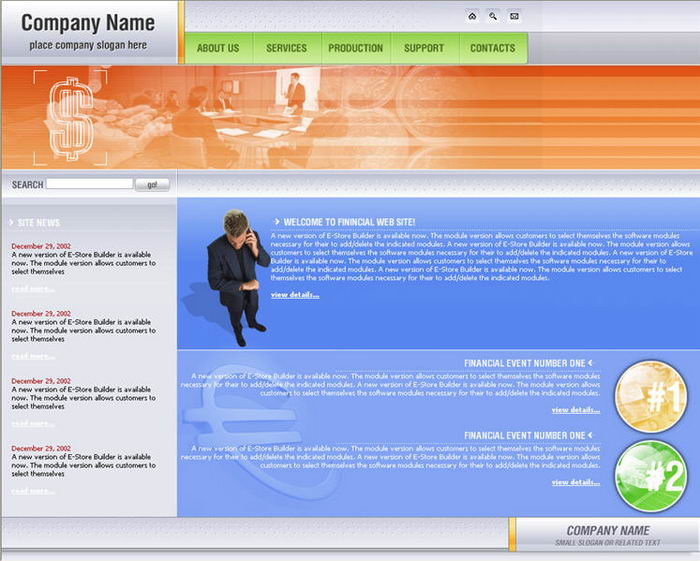Click the envelope mail icon in header
The height and width of the screenshot is (561, 700).
514,16
